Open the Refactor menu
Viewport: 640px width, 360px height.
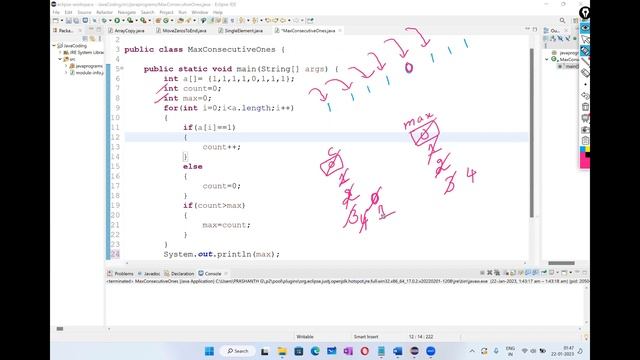[x=104, y=12]
